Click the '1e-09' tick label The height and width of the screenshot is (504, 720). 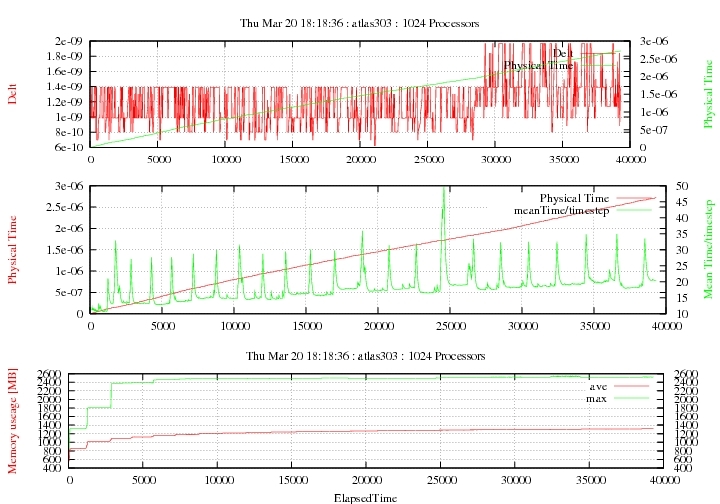coord(68,117)
